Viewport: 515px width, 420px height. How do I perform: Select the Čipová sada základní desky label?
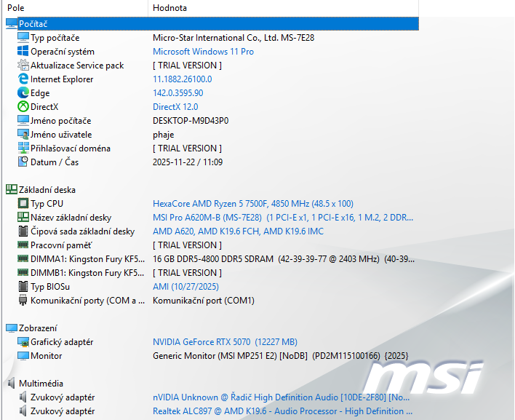click(82, 231)
